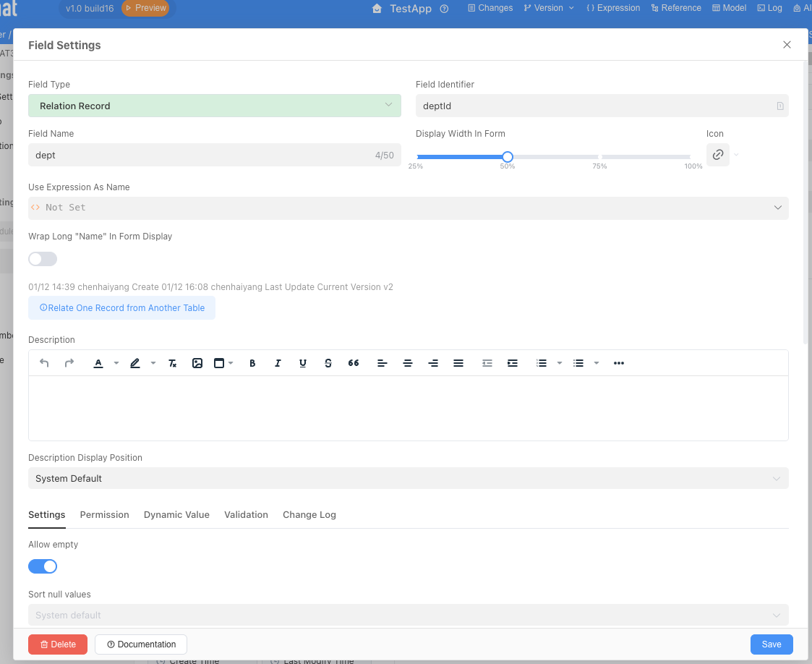Image resolution: width=812 pixels, height=664 pixels.
Task: Insert a blockquote in Description editor
Action: point(354,363)
